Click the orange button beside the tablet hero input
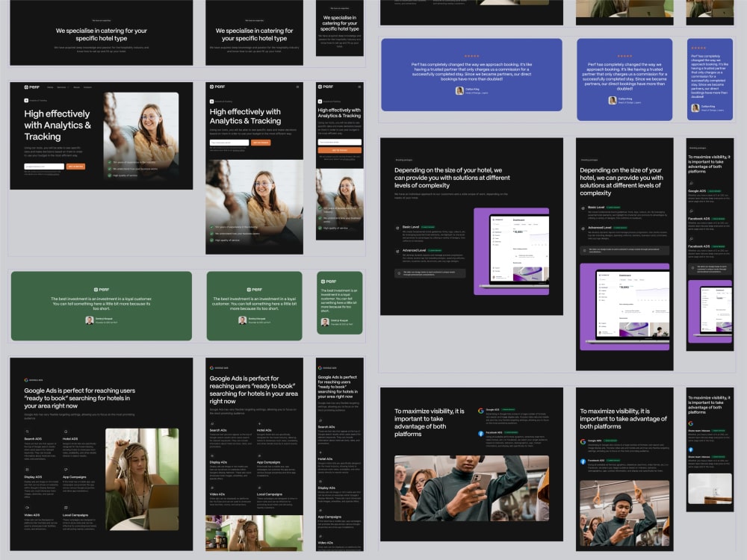Image resolution: width=747 pixels, height=560 pixels. click(261, 143)
